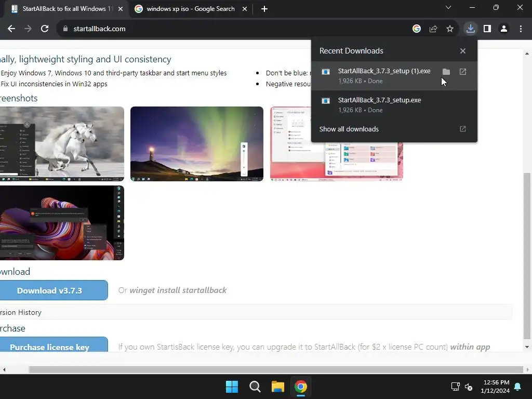Open the browser side panel

pos(487,29)
